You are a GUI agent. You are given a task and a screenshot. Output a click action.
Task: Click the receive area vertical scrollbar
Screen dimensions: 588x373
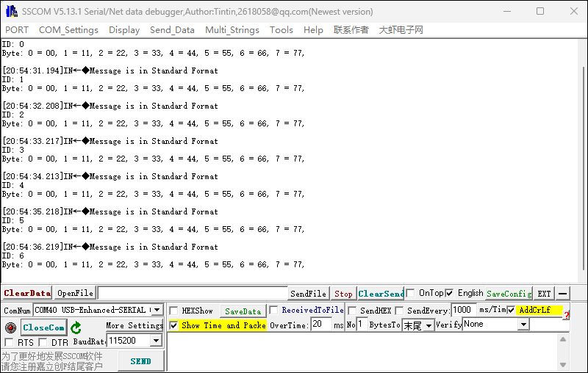coord(583,169)
